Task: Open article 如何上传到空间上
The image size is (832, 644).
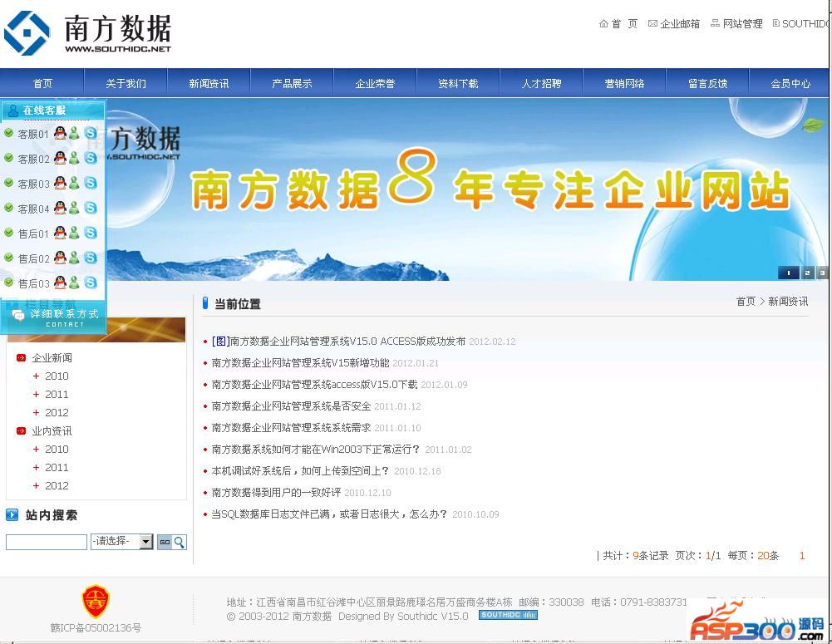Action: 300,471
